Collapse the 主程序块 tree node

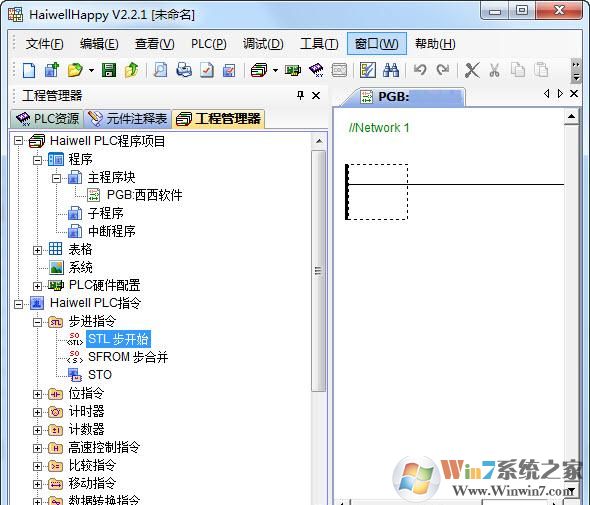(56, 178)
